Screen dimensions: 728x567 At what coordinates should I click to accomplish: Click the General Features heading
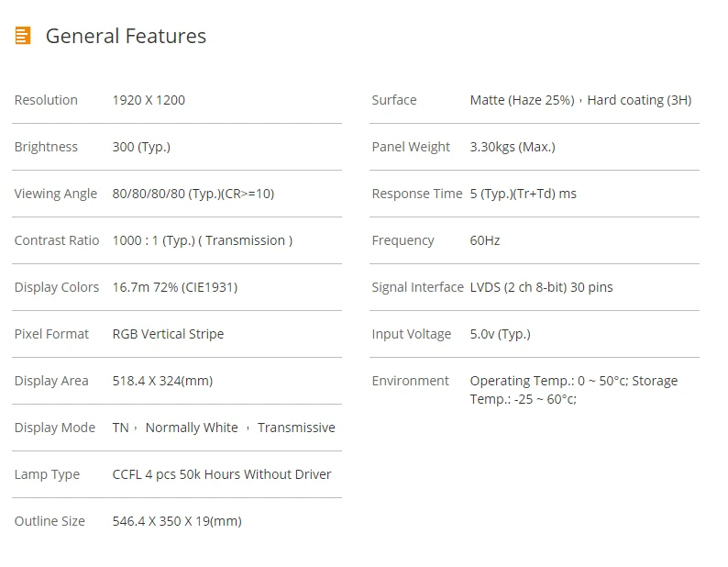click(x=126, y=37)
